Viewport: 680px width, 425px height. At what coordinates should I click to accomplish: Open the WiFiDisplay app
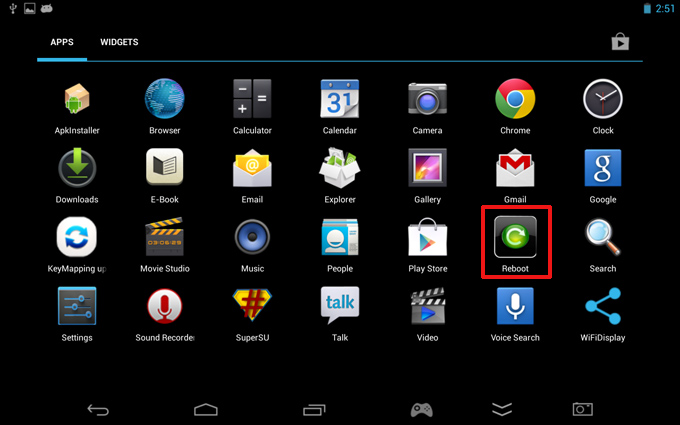tap(603, 306)
